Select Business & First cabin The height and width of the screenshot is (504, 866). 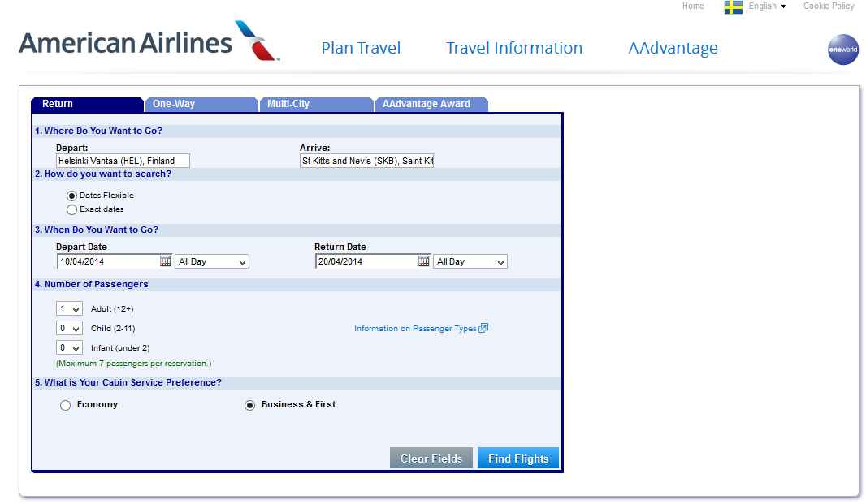coord(250,405)
